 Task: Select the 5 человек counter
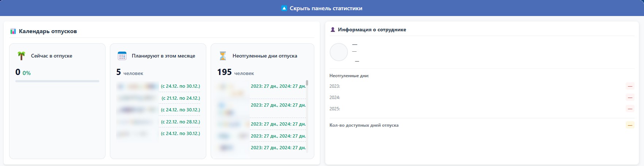tap(130, 72)
